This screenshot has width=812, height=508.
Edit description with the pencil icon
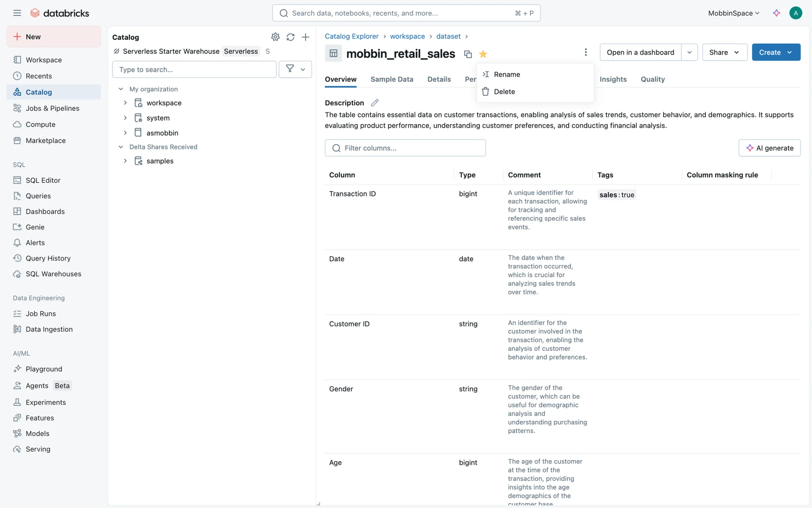(375, 103)
